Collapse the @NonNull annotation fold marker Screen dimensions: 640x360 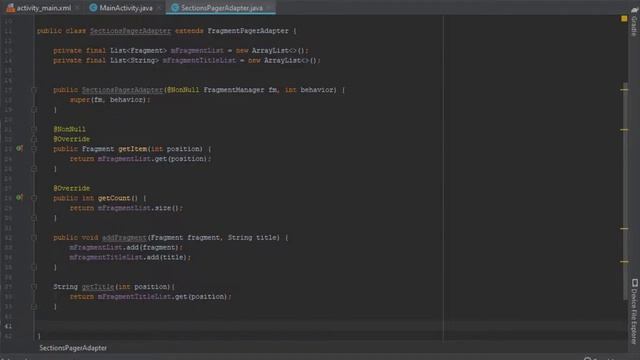pyautogui.click(x=34, y=129)
